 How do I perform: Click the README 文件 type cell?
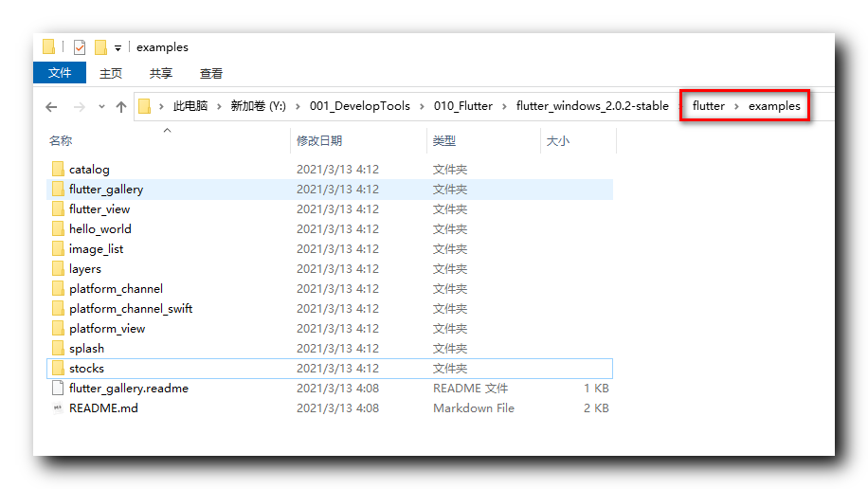[x=471, y=389]
